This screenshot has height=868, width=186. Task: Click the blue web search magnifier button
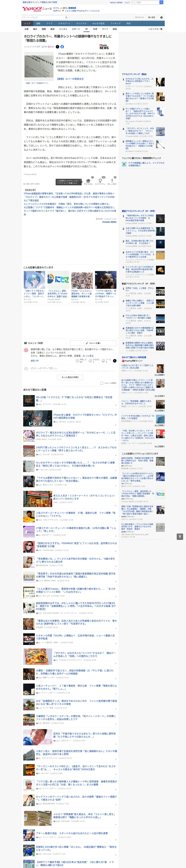[x=161, y=2]
